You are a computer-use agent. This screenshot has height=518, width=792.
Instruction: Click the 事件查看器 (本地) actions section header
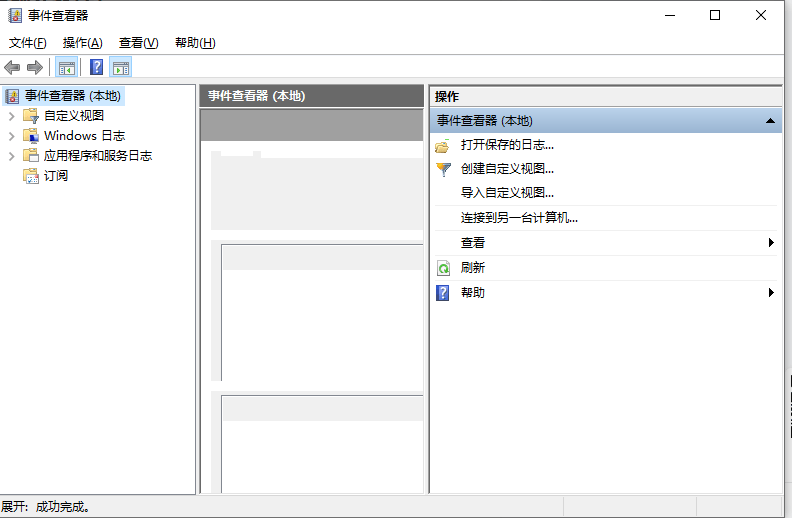tap(606, 121)
